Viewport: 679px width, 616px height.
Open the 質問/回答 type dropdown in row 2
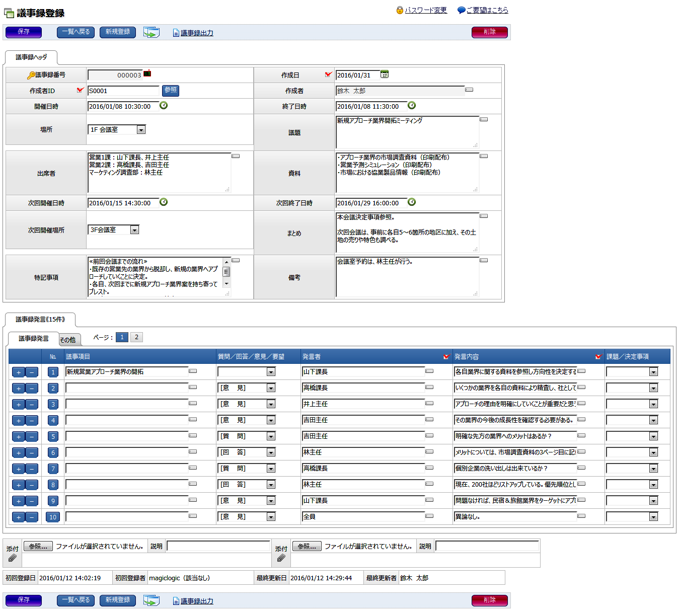(x=271, y=388)
